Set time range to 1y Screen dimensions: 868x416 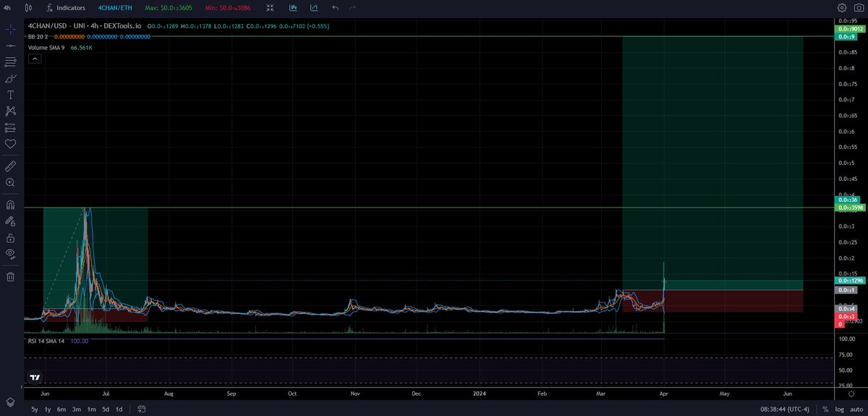pos(48,409)
